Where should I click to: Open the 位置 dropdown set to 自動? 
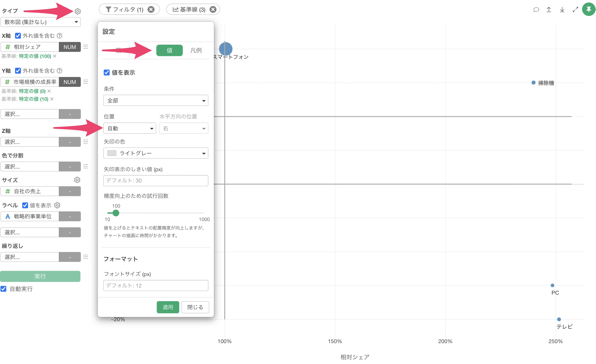click(130, 128)
